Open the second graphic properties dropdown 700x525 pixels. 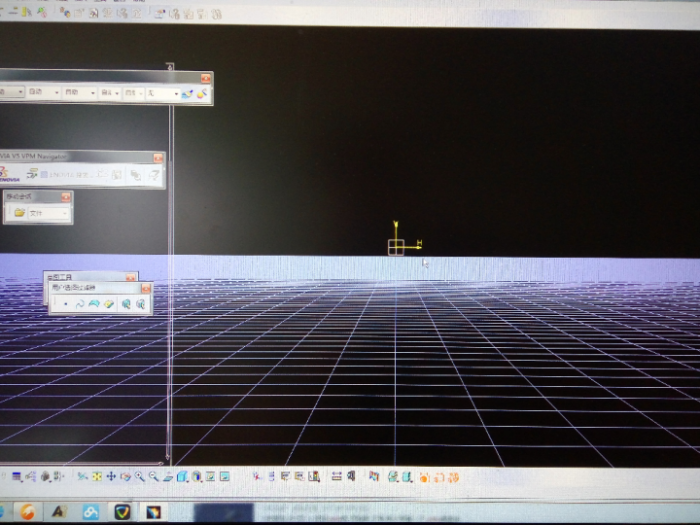[55, 93]
